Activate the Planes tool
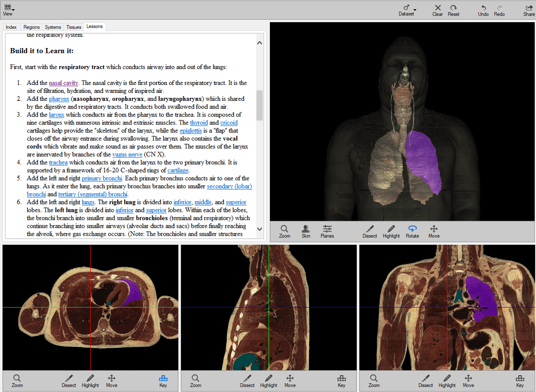This screenshot has height=392, width=536. coord(327,232)
